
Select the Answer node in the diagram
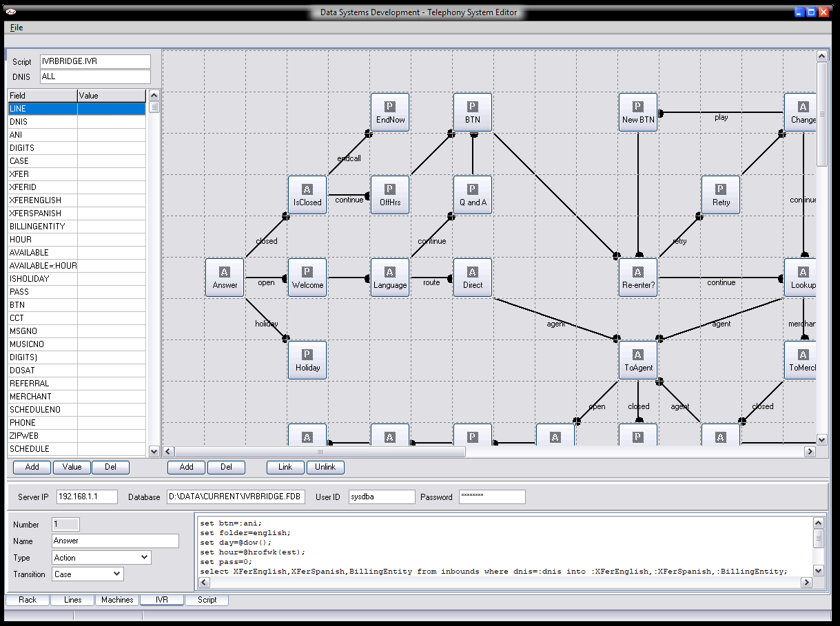[x=225, y=278]
